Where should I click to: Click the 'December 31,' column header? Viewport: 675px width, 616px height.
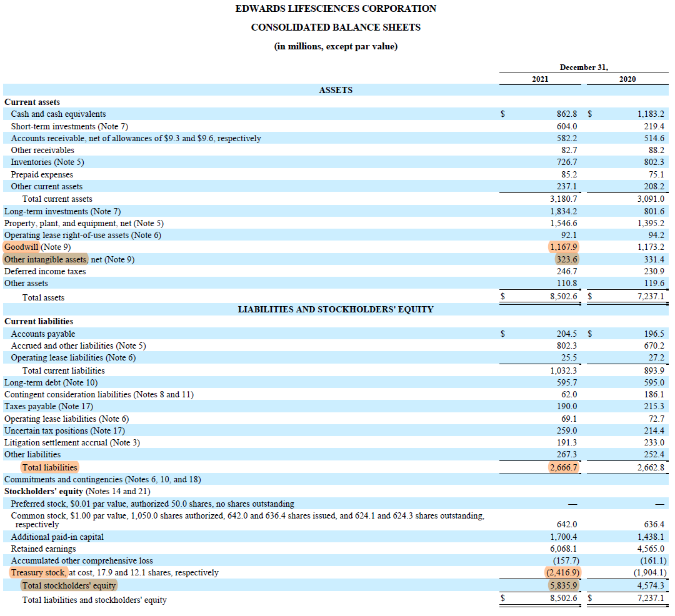pos(583,67)
